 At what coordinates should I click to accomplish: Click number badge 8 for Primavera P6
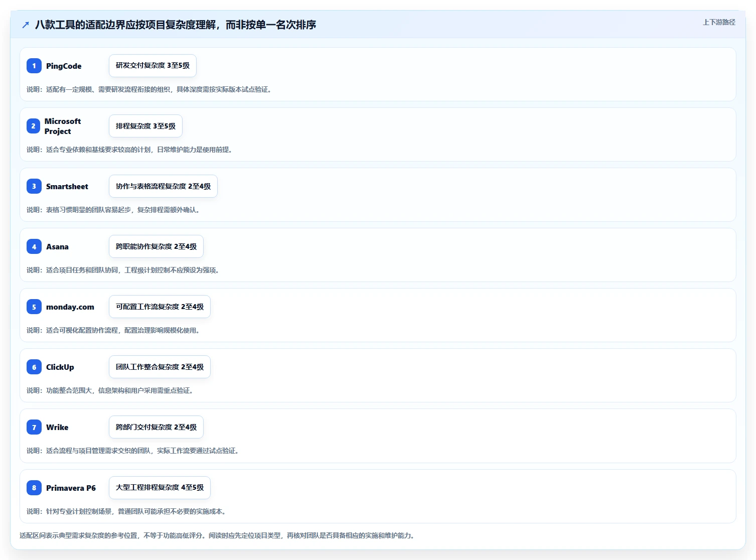34,488
